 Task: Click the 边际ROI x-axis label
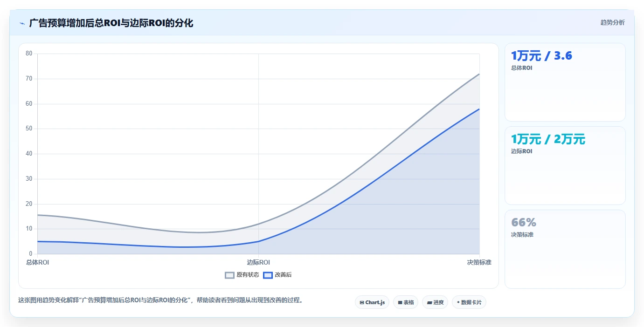pos(258,262)
